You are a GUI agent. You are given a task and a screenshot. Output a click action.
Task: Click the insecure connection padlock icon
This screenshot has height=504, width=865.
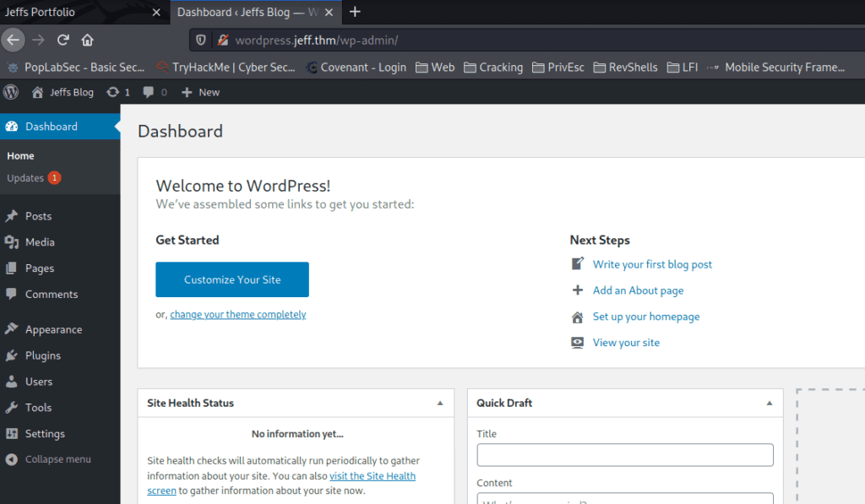pos(223,40)
